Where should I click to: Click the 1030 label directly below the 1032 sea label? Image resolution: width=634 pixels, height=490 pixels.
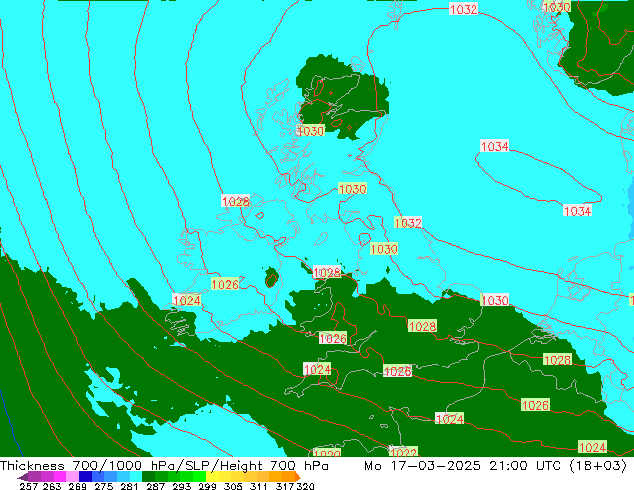click(384, 249)
